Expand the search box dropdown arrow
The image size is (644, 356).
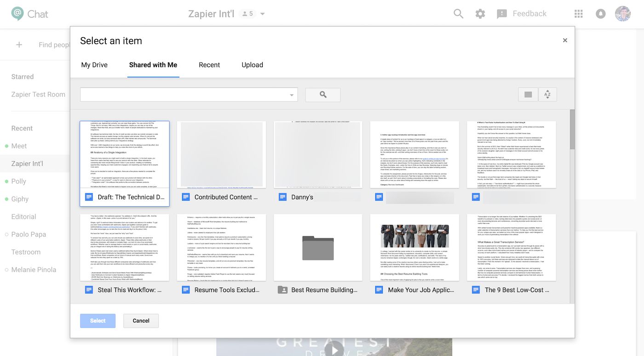click(x=292, y=95)
